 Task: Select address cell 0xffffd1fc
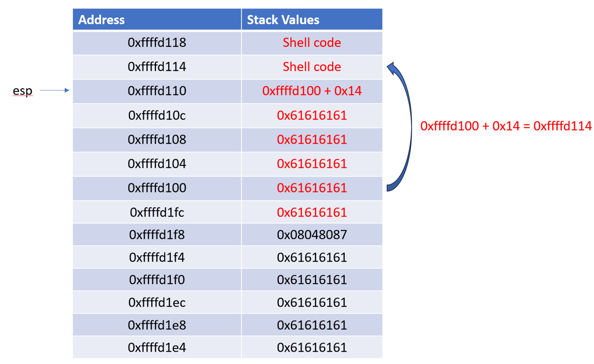[x=157, y=212]
